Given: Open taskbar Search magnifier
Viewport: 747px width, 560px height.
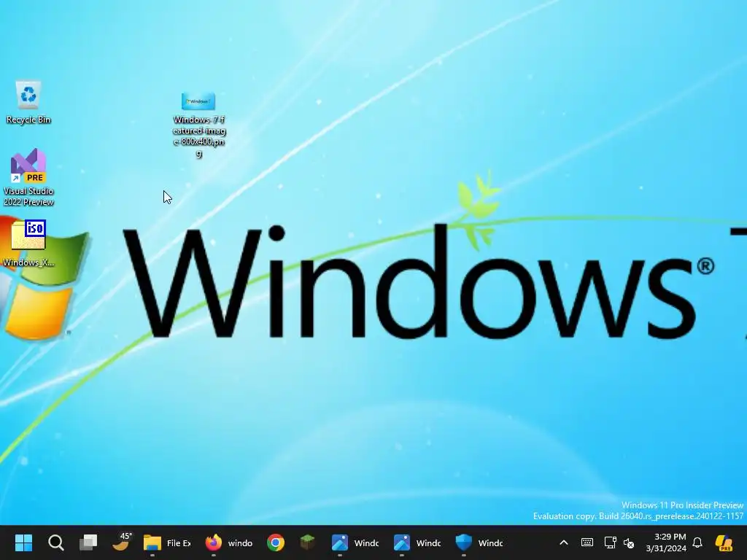Looking at the screenshot, I should 55,542.
